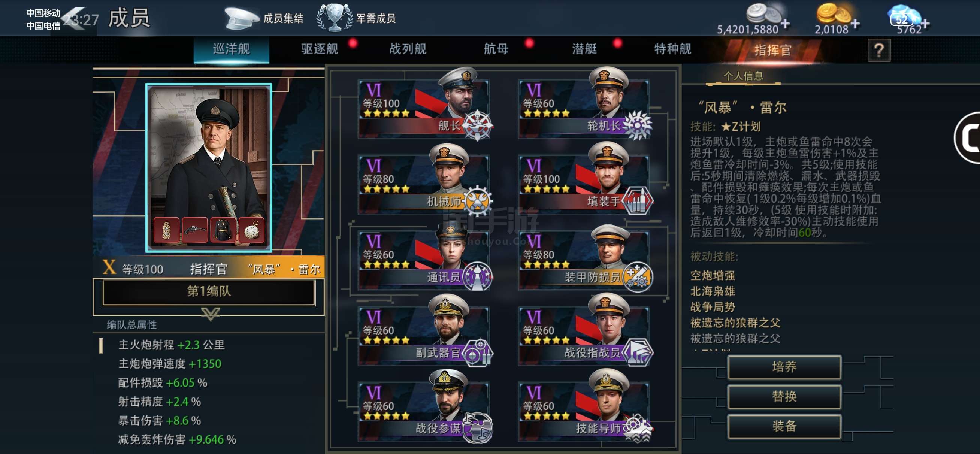Viewport: 980px width, 454px height.
Task: Switch to the 驱逐舰 tab
Action: pos(320,49)
